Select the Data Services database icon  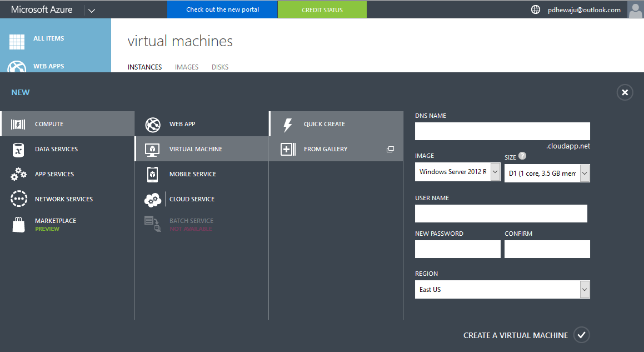[18, 149]
